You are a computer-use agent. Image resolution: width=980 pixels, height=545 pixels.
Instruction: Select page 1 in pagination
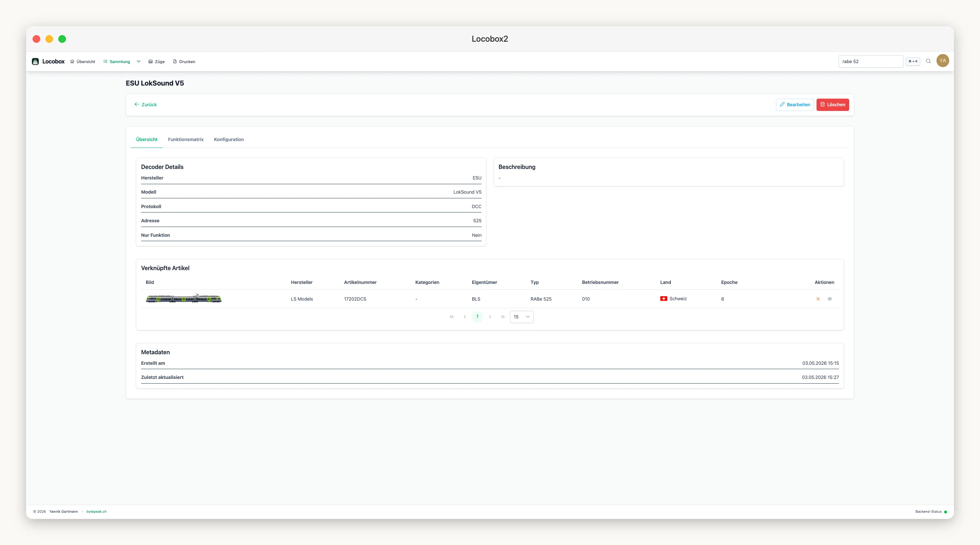coord(477,317)
